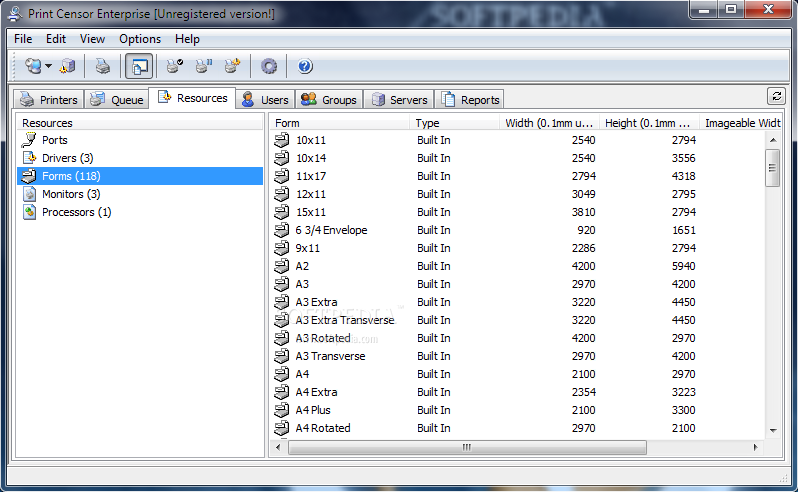Screen dimensions: 798x492
Task: Click the form icon next to 9x11
Action: pos(282,248)
